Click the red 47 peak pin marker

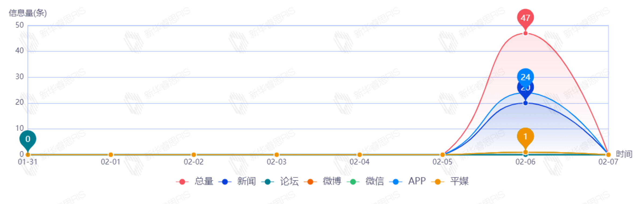[x=525, y=18]
